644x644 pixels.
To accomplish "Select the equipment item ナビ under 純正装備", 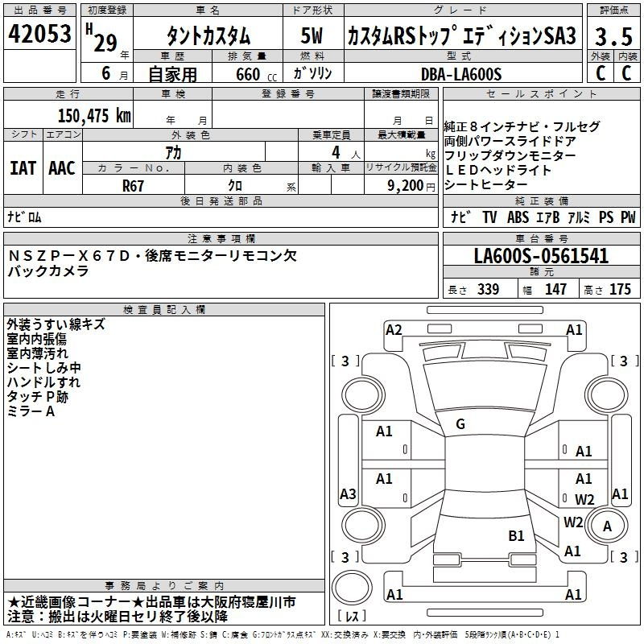I will [x=460, y=217].
